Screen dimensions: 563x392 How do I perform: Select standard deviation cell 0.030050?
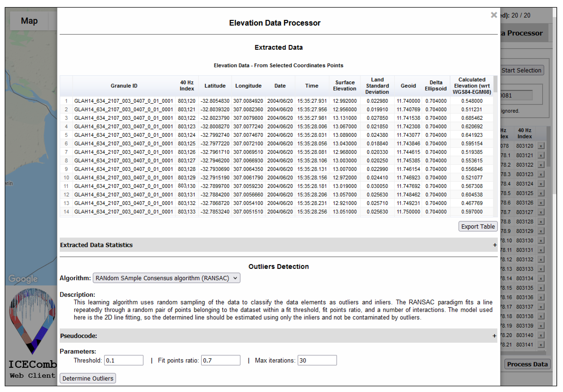(x=377, y=186)
